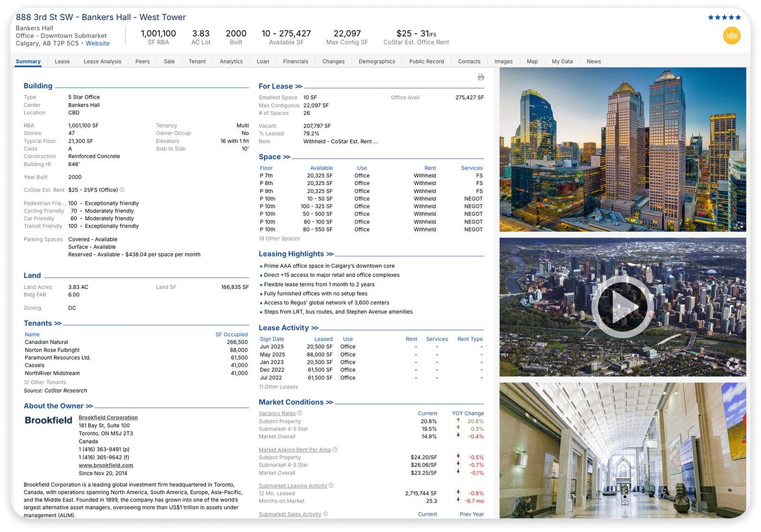Switch to the Analytics tab
This screenshot has width=761, height=532.
point(231,62)
